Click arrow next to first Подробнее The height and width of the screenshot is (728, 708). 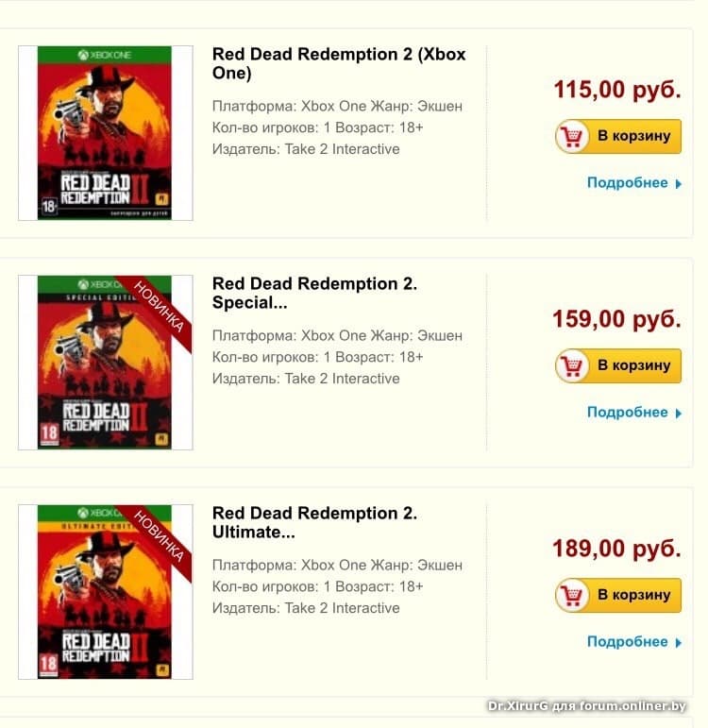click(678, 184)
